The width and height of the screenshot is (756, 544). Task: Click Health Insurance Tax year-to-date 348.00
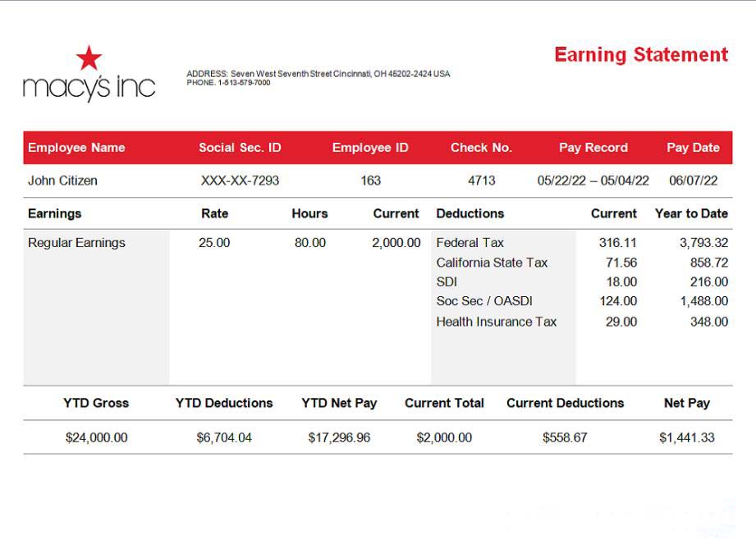tap(708, 322)
